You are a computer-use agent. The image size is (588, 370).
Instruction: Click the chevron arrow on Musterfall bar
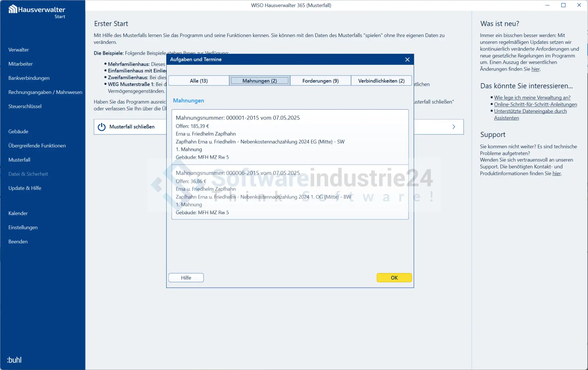tap(454, 127)
